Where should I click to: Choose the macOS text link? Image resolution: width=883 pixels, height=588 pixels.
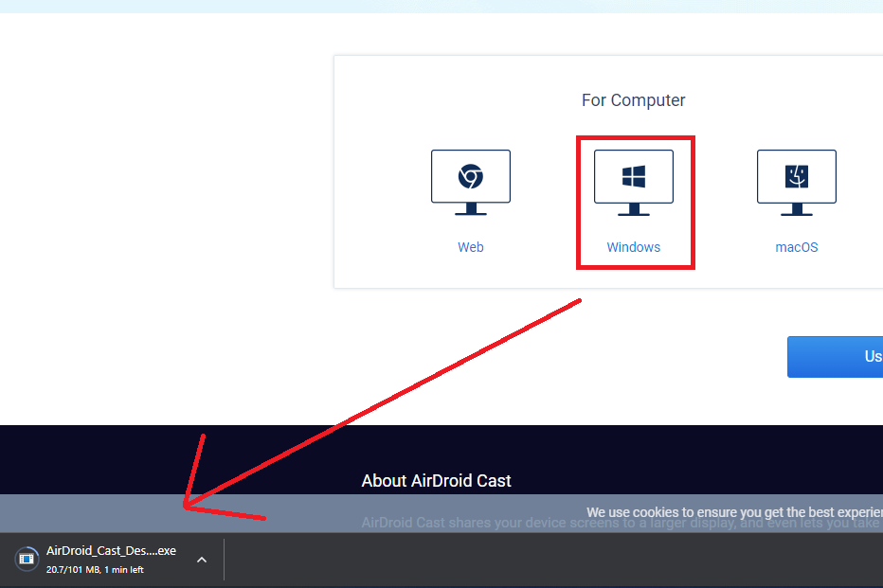click(x=796, y=247)
